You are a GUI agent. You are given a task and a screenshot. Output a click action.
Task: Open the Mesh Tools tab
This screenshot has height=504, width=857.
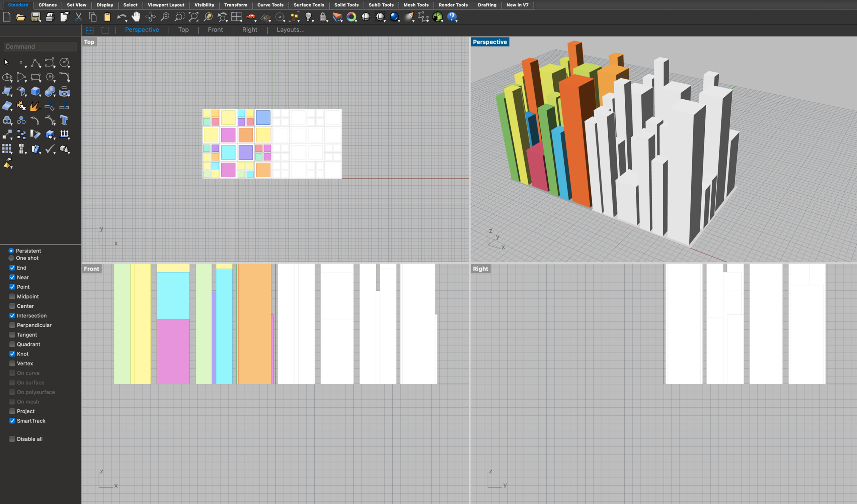(x=416, y=5)
